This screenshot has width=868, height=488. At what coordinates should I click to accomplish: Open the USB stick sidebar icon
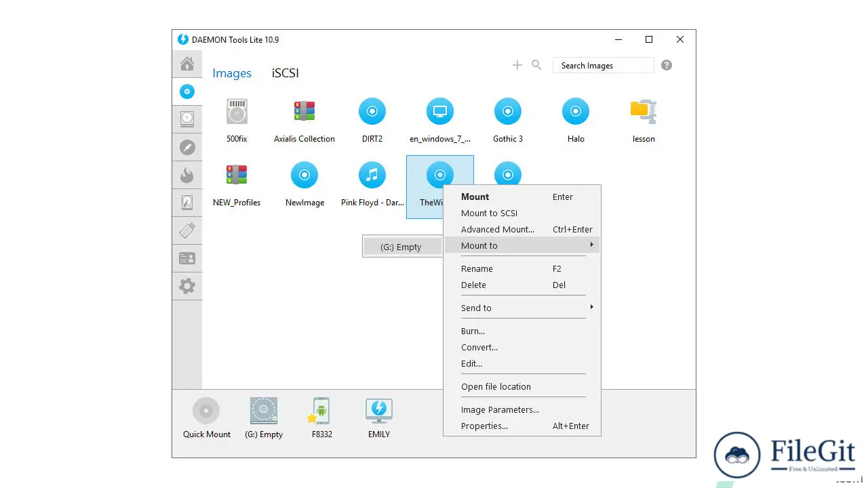[x=187, y=230]
